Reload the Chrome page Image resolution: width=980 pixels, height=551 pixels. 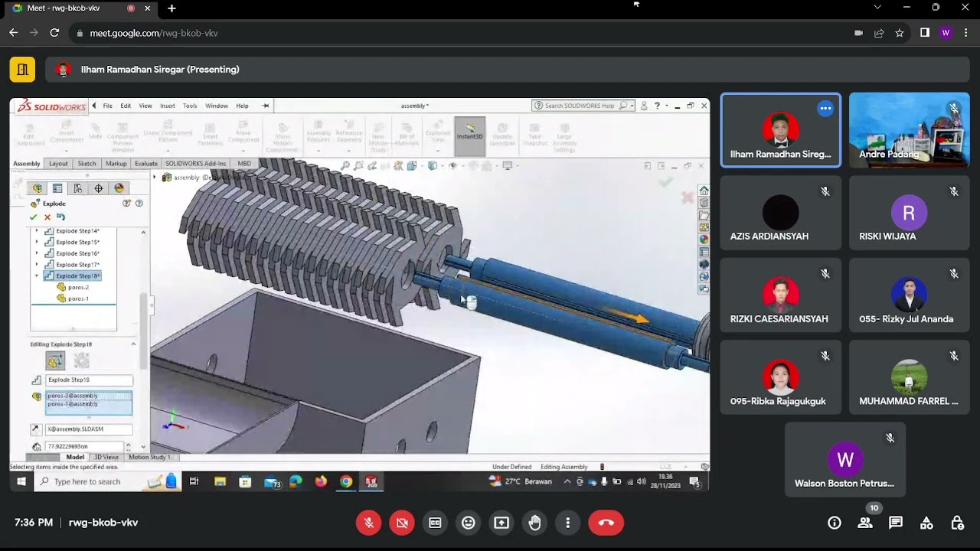[54, 33]
